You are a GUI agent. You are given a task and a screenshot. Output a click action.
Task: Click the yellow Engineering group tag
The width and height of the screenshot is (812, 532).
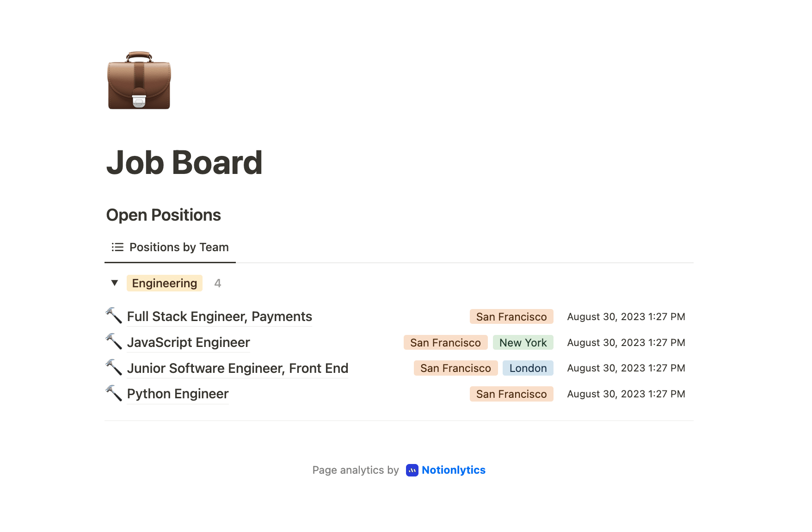point(164,283)
